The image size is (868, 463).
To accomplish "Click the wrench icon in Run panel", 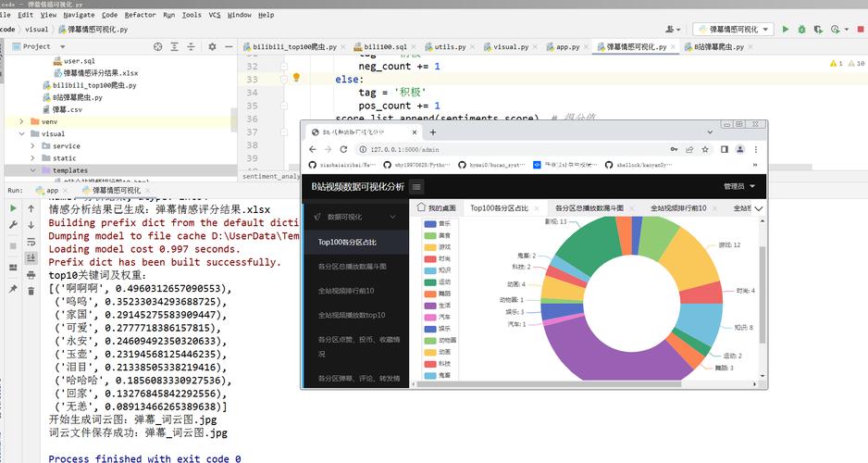I will click(13, 225).
